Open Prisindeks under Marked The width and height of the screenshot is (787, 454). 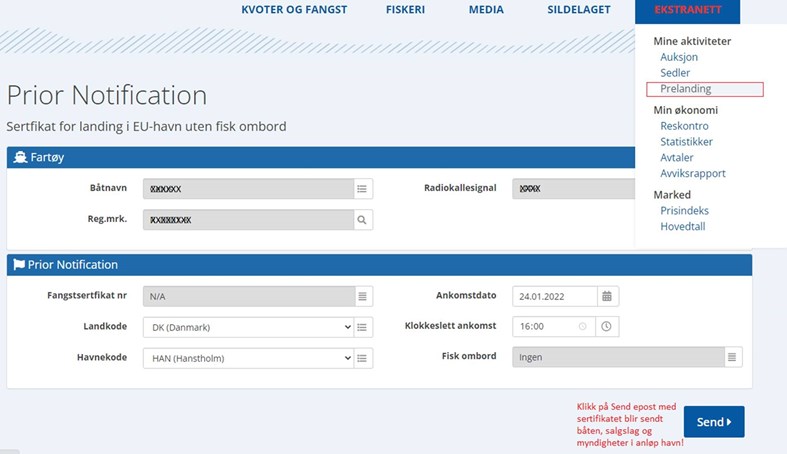pyautogui.click(x=684, y=211)
